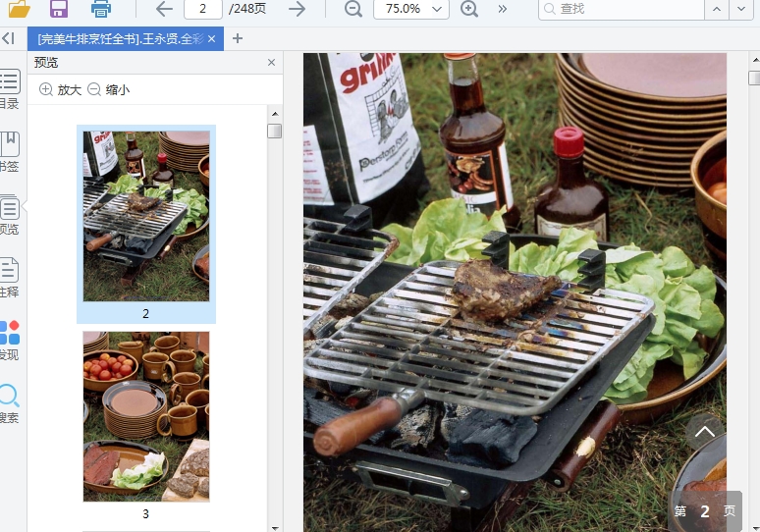
Task: Open the 发现 discover panel
Action: click(9, 341)
